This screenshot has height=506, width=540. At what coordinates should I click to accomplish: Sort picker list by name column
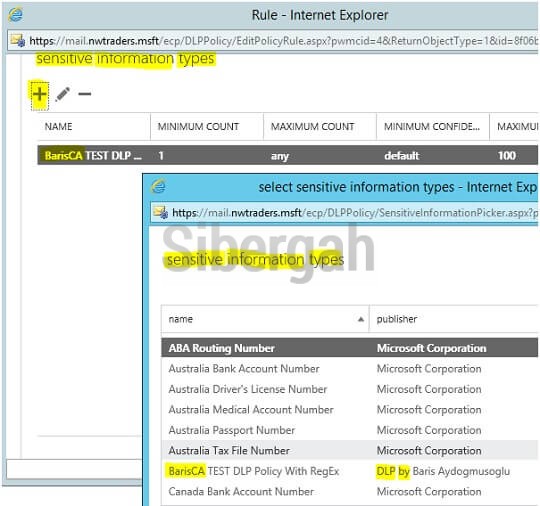(x=265, y=319)
